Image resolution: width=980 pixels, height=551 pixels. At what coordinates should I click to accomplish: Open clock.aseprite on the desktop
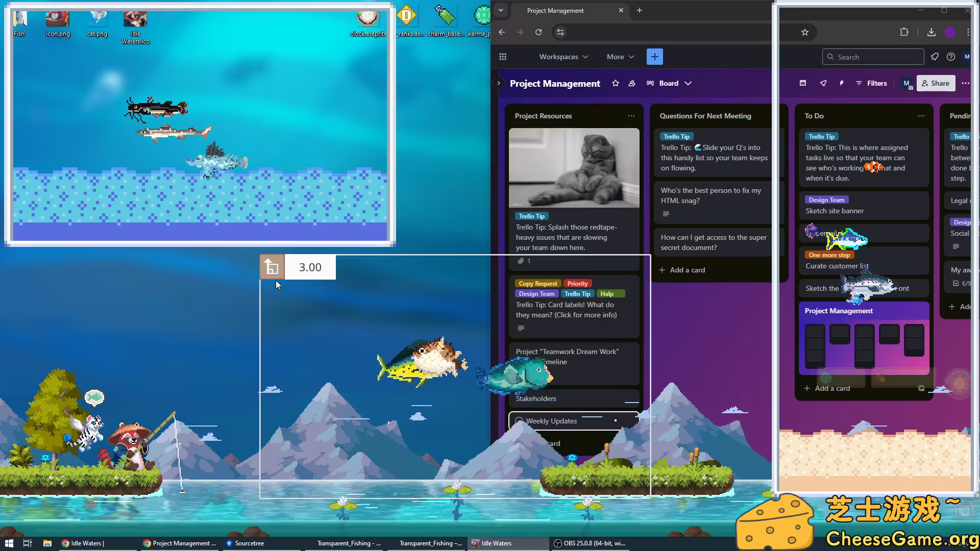pos(367,19)
